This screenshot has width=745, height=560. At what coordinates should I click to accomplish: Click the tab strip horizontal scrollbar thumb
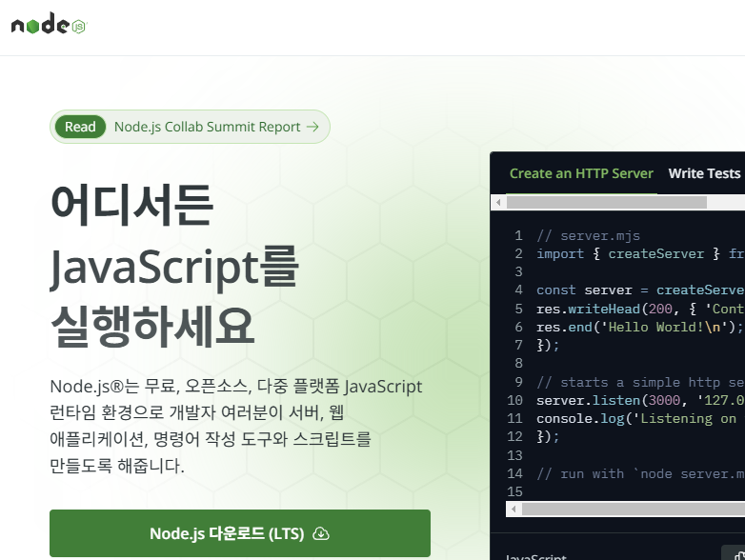(606, 202)
